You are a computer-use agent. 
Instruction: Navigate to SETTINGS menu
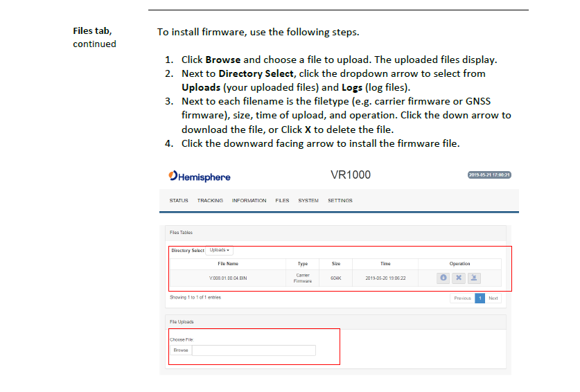coord(340,201)
